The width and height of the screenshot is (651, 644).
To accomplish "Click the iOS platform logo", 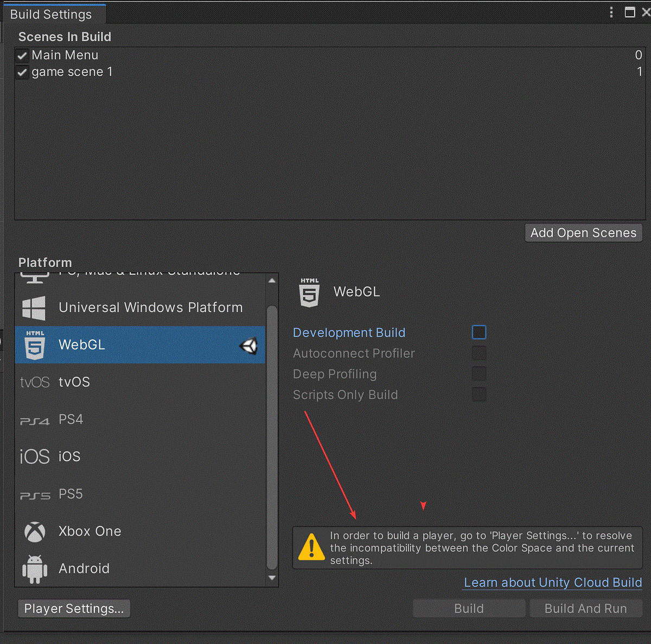I will (x=34, y=456).
